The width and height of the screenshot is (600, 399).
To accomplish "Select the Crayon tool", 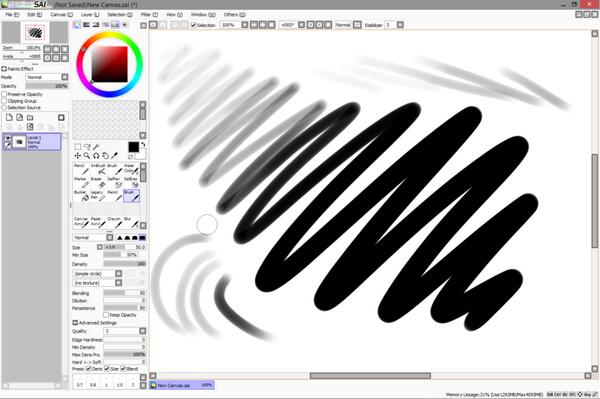I will tap(114, 222).
